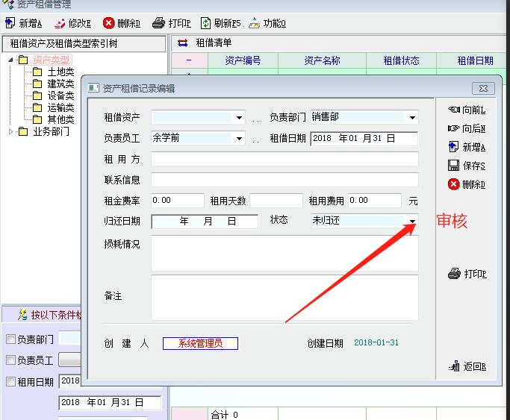Enable the 负责员工 filter checkbox
The height and width of the screenshot is (420, 510).
click(10, 360)
